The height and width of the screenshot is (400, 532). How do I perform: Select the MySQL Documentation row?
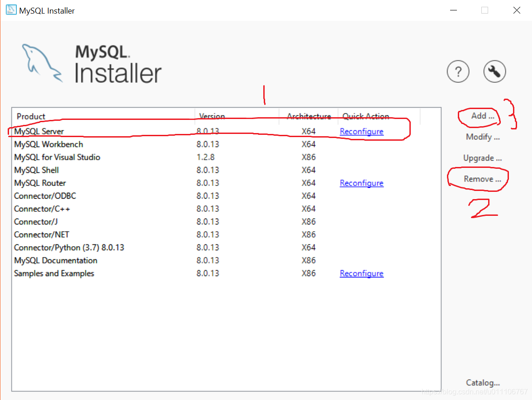(x=226, y=261)
